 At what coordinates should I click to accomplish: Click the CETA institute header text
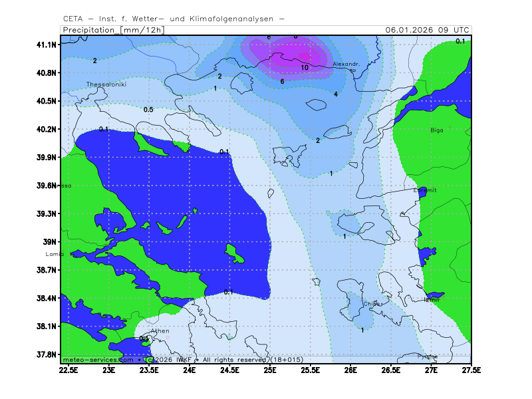click(174, 18)
